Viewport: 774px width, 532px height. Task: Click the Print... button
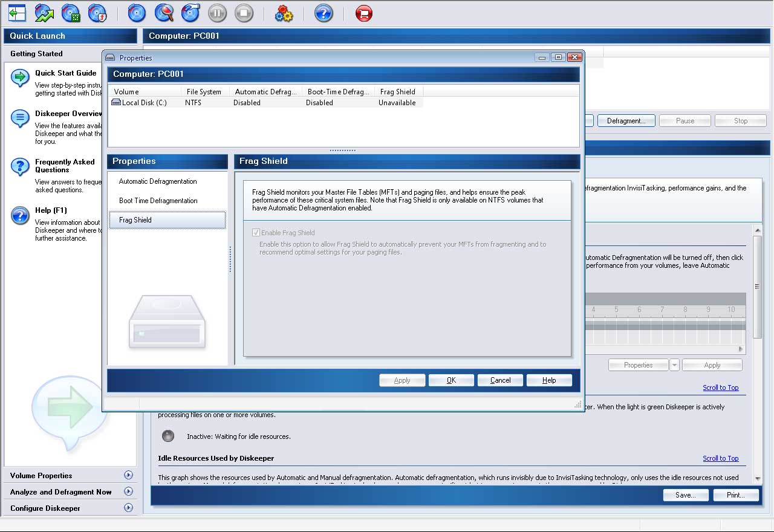[x=736, y=495]
